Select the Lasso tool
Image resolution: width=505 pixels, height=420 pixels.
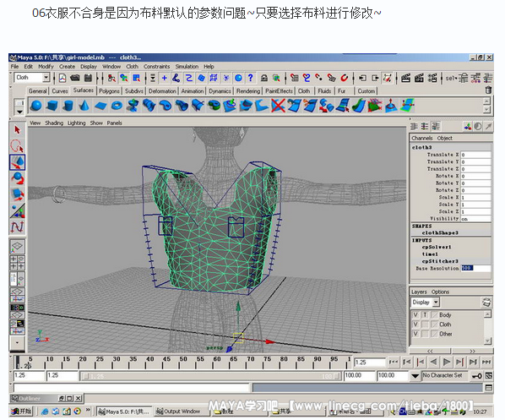tap(17, 146)
